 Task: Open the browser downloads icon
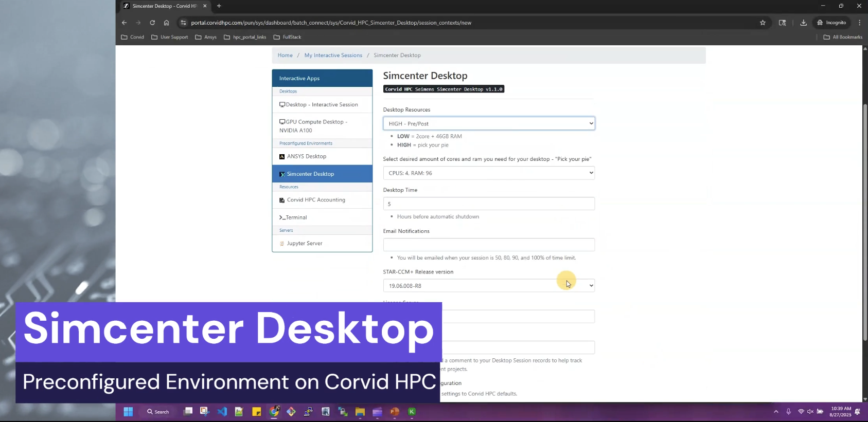[803, 23]
